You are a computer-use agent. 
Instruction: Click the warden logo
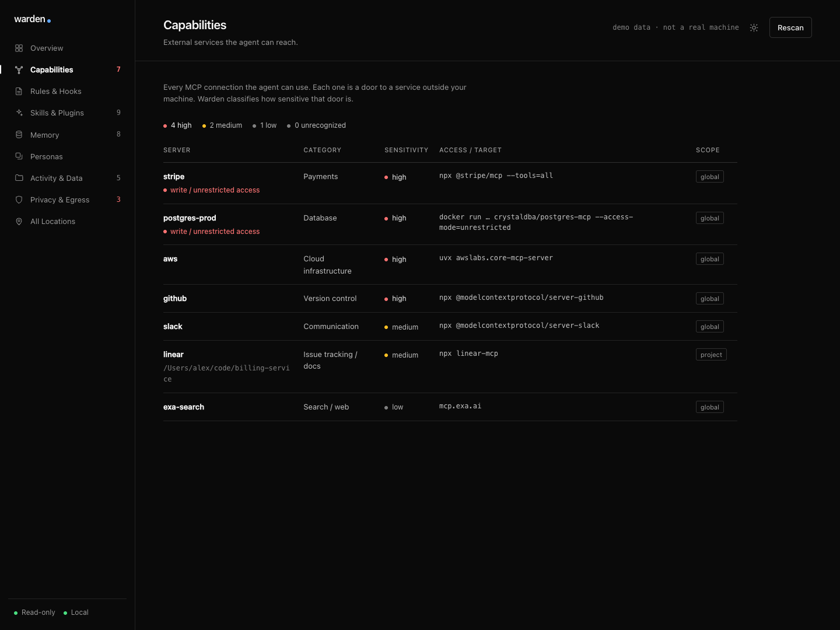point(33,19)
